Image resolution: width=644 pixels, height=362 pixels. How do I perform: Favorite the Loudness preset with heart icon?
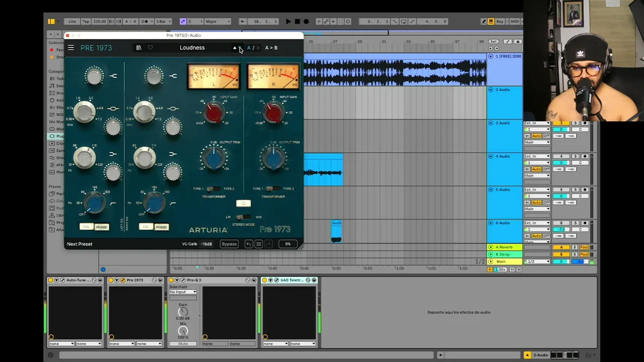click(150, 48)
